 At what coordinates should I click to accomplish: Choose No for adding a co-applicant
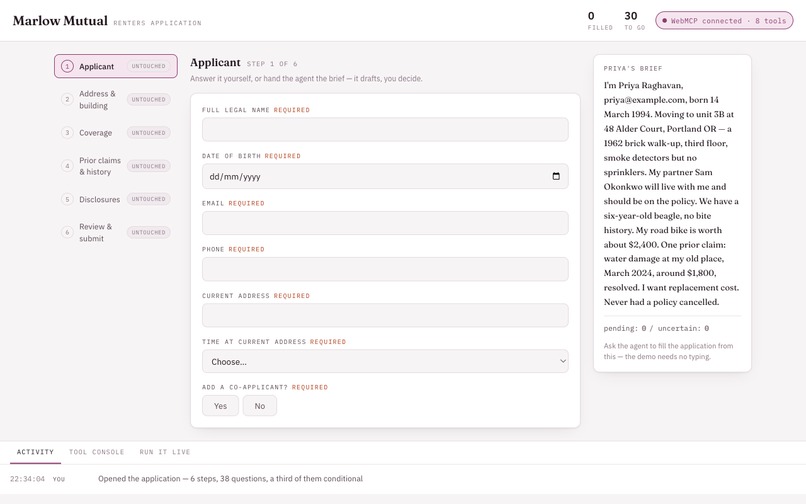pos(260,406)
